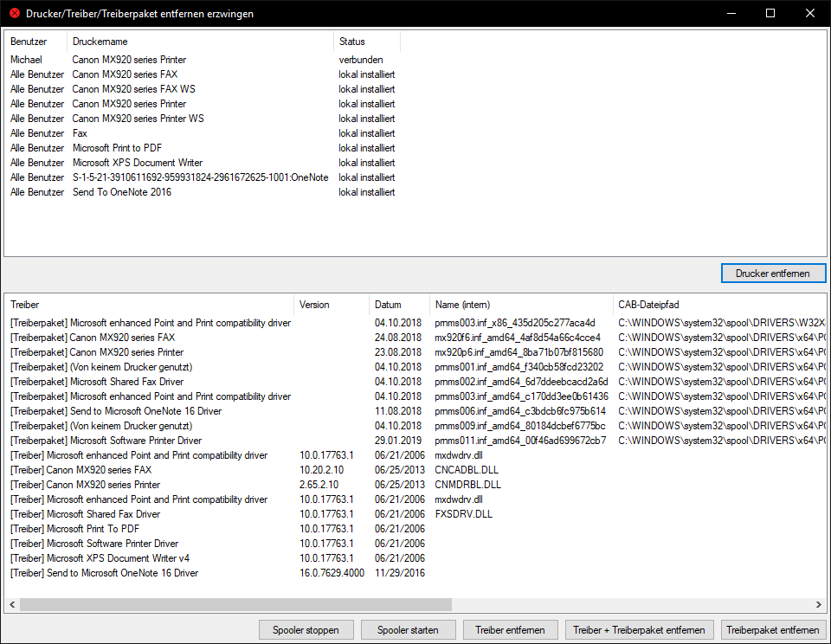831x644 pixels.
Task: Select the Send To OneNote 2016 printer
Action: 122,192
